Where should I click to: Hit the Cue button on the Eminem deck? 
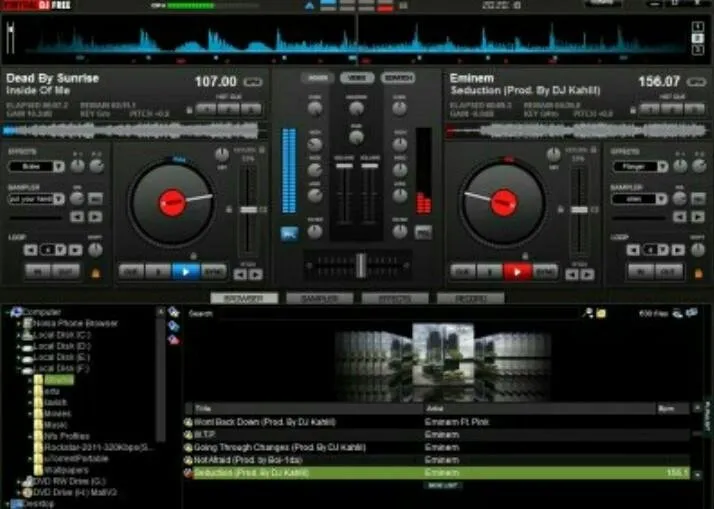coord(463,272)
